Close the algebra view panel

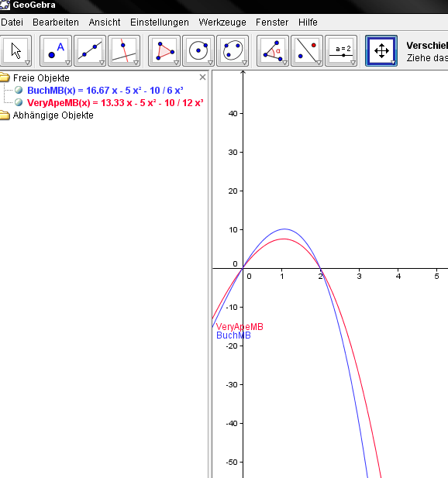(x=202, y=77)
